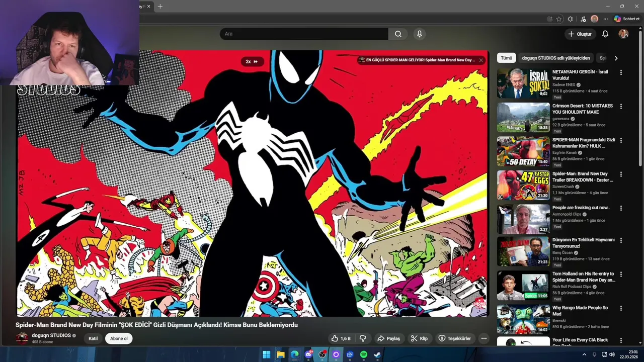Screen dimensions: 644x362
Task: Open options menu for Crimson Desert video
Action: 621,107
